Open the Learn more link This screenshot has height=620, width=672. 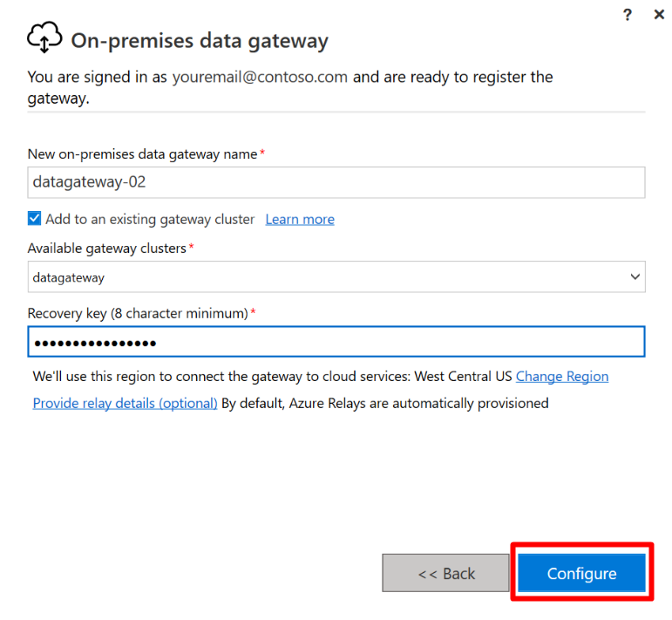300,219
